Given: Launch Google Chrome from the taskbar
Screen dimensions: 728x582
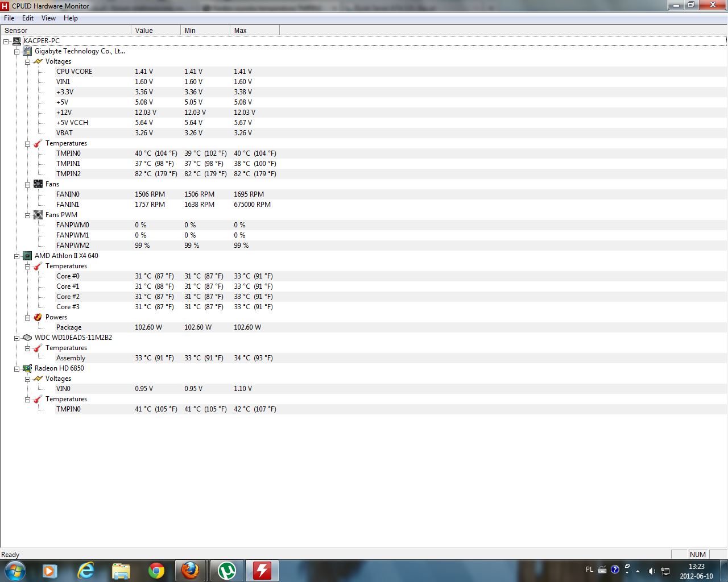Looking at the screenshot, I should (156, 571).
